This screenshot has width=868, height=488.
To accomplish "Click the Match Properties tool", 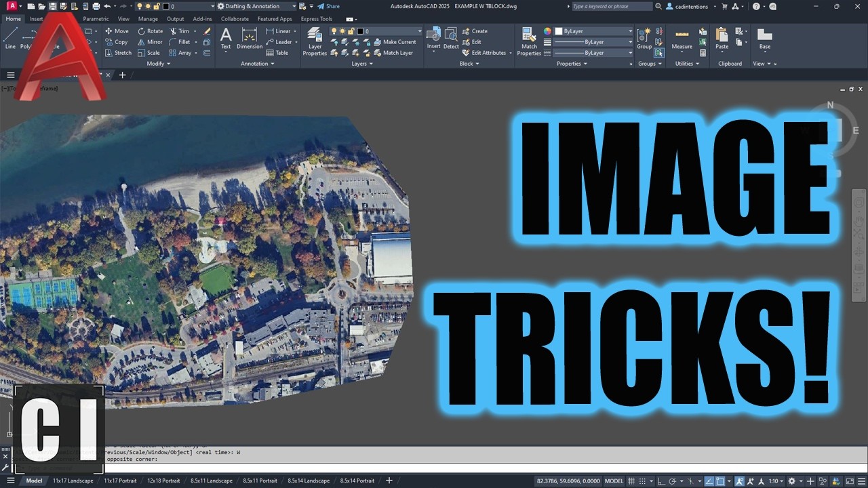I will (529, 41).
